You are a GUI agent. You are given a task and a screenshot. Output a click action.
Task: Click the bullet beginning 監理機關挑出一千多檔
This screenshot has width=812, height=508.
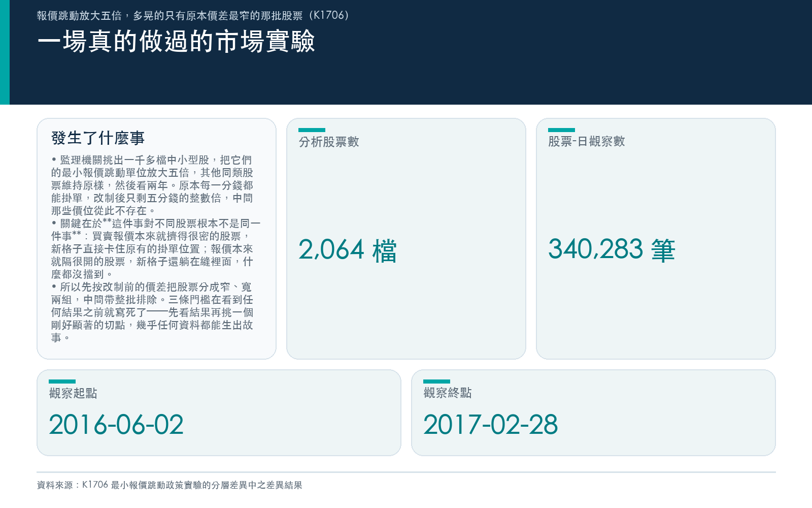tap(152, 185)
